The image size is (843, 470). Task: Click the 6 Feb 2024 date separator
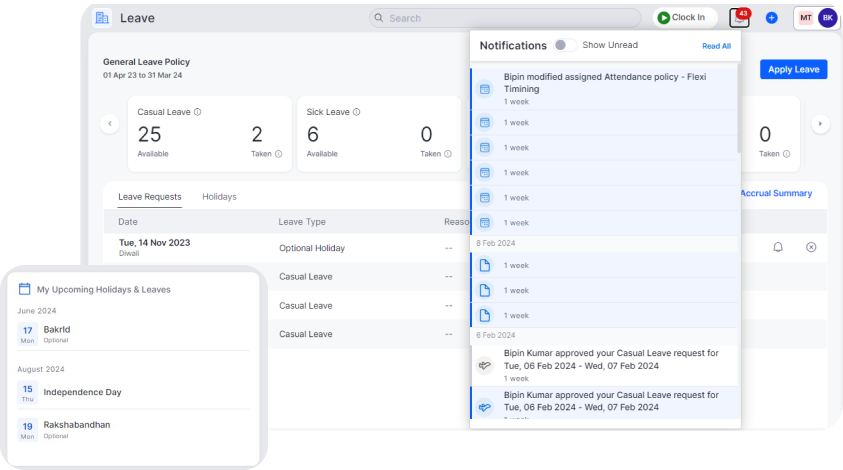tap(496, 335)
